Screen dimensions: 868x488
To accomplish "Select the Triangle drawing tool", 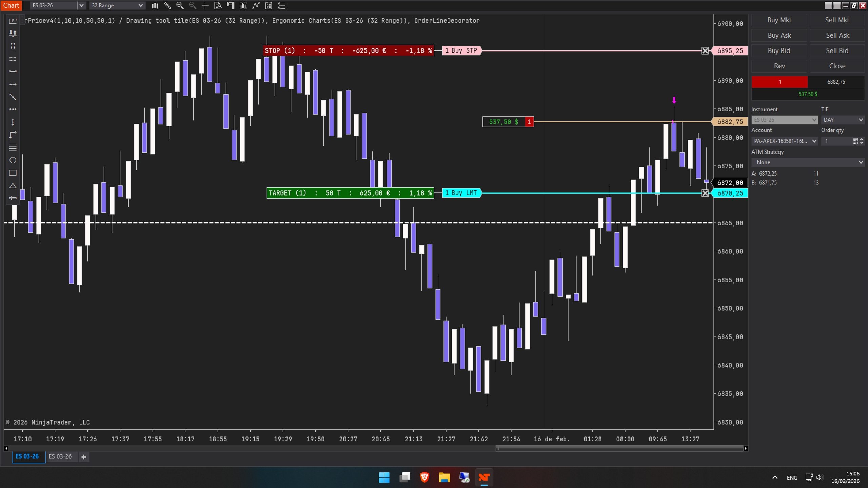I will click(13, 186).
